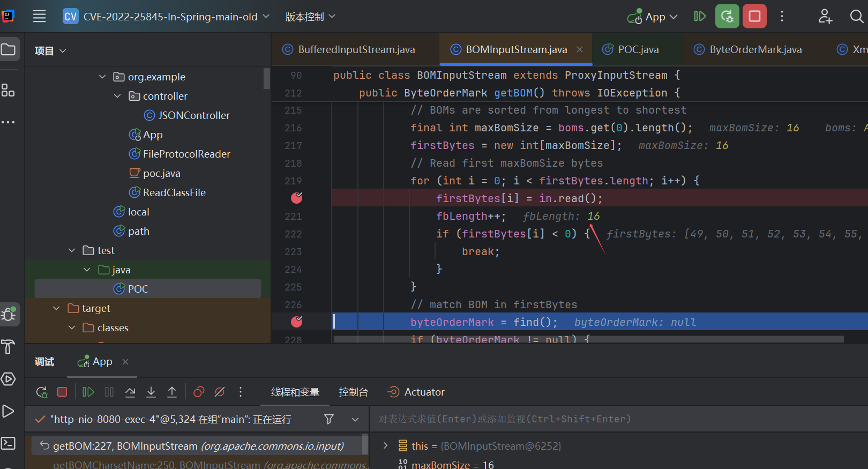
Task: Stop debugging with debug panel red square
Action: pos(62,392)
